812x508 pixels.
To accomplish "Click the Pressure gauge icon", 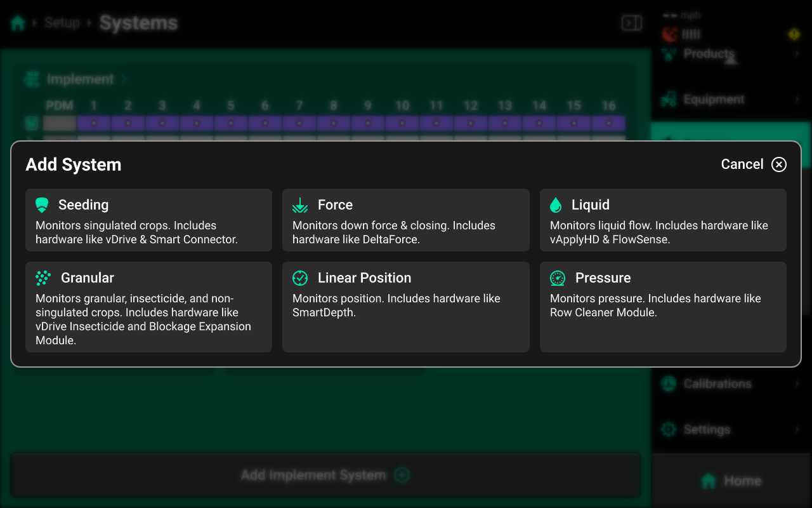I will 558,278.
